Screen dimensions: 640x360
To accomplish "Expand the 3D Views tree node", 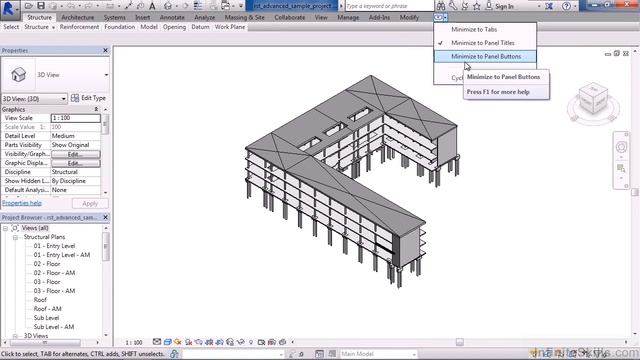I will pyautogui.click(x=15, y=336).
